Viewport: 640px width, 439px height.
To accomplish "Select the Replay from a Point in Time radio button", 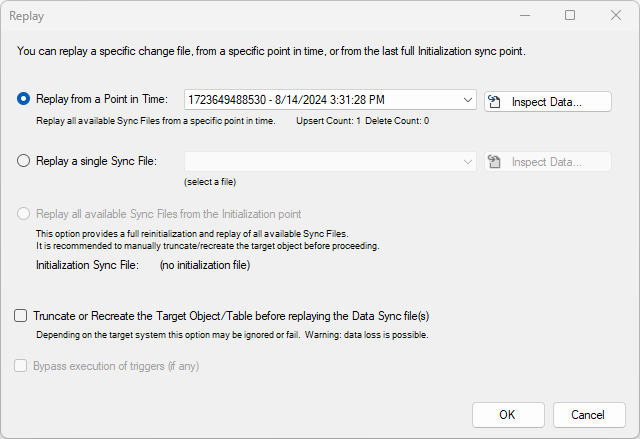I will (x=23, y=99).
